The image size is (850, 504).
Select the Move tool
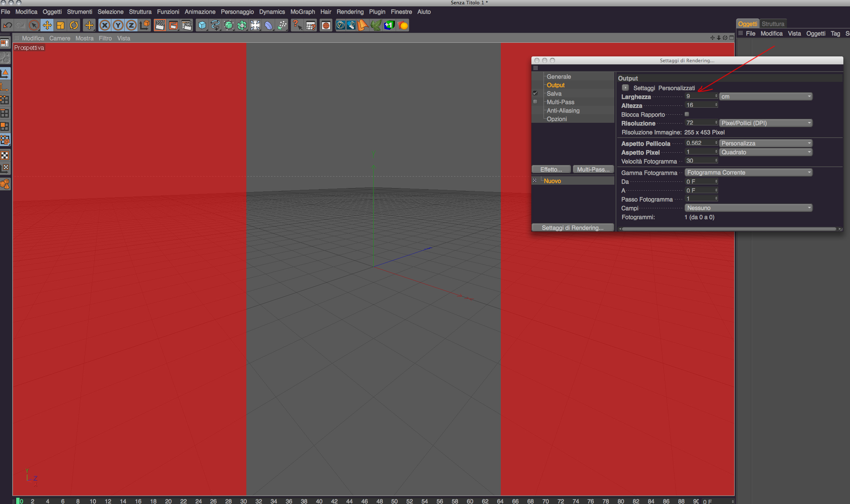click(x=47, y=25)
